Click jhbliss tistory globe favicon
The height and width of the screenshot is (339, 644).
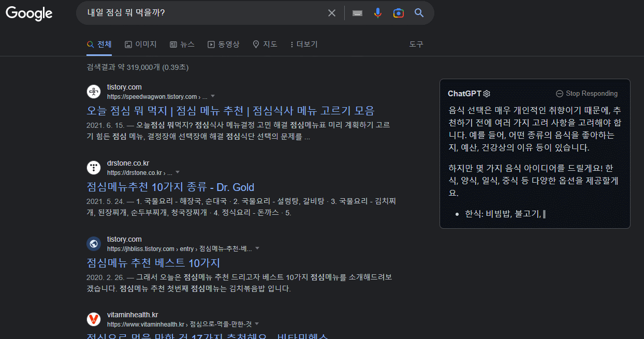93,244
